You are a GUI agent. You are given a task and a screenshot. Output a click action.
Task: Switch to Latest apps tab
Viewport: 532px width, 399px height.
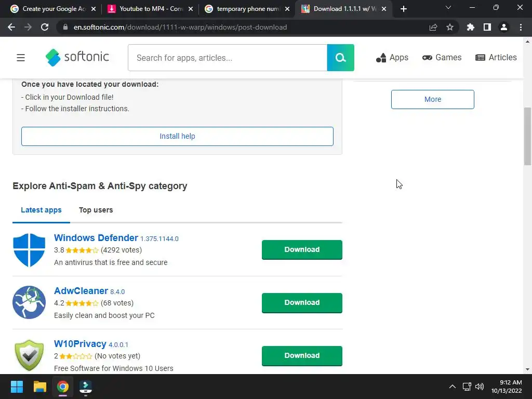[x=41, y=210]
